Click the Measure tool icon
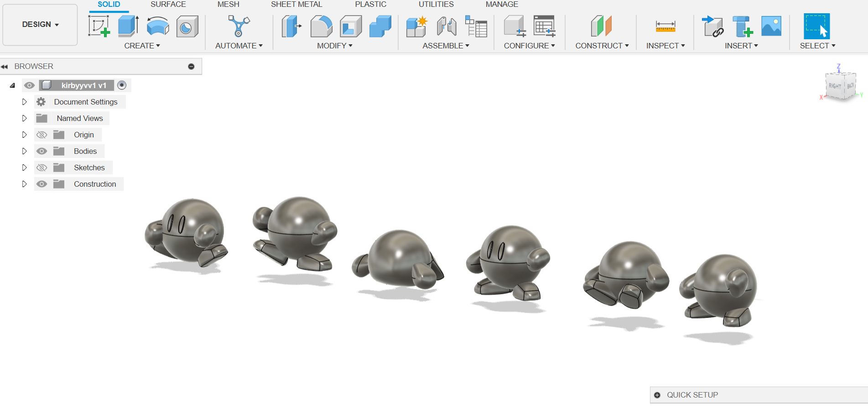 pyautogui.click(x=665, y=26)
